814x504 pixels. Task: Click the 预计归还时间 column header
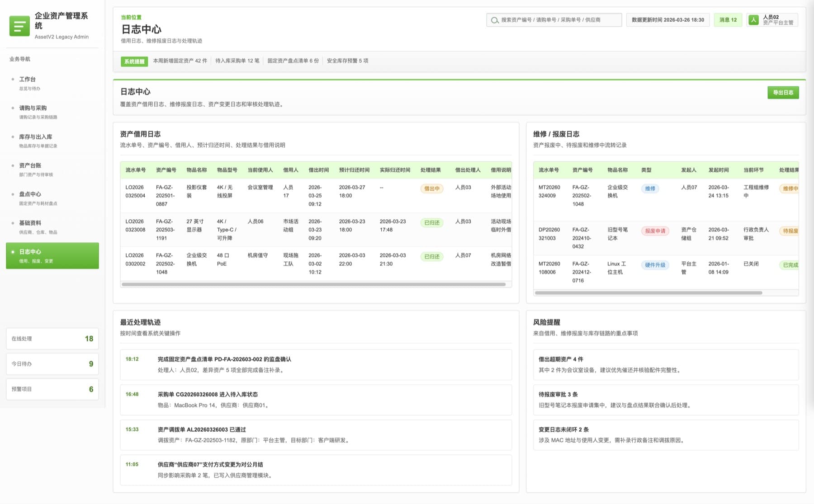point(354,170)
